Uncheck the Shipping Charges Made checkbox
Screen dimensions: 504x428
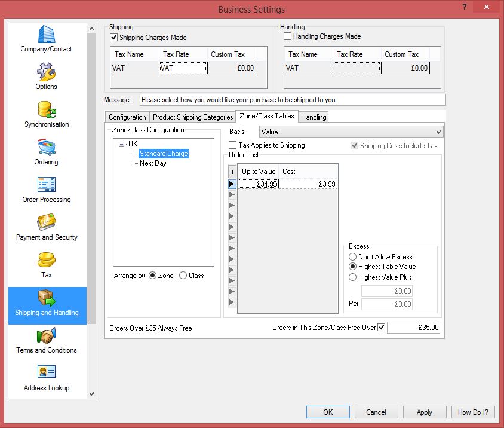(115, 38)
